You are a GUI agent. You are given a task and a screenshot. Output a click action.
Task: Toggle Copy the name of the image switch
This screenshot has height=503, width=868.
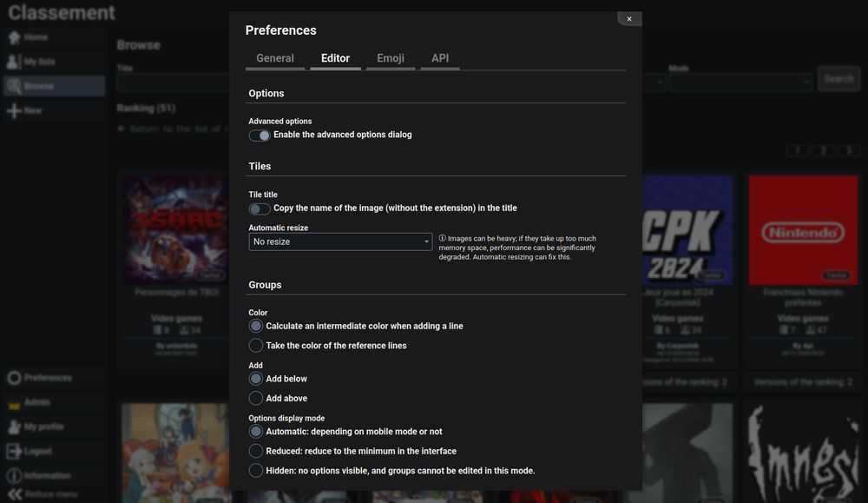pyautogui.click(x=259, y=208)
